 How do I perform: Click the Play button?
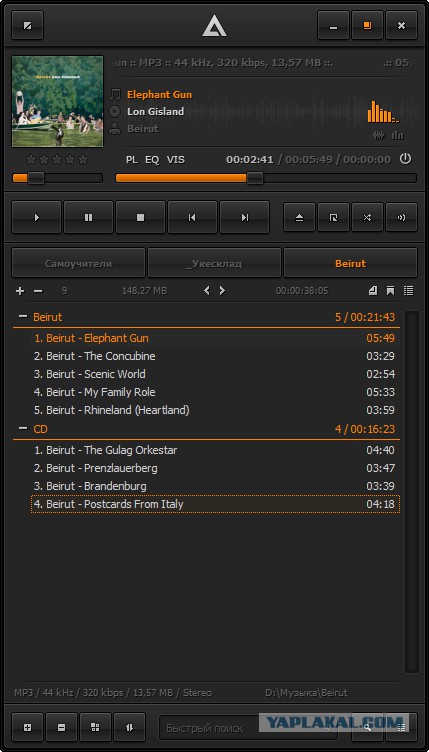click(36, 217)
